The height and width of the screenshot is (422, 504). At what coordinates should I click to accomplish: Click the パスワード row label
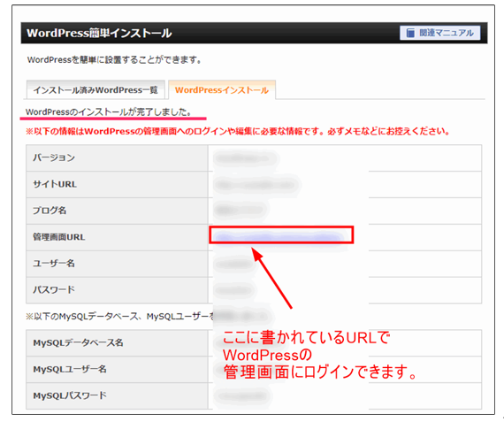54,290
